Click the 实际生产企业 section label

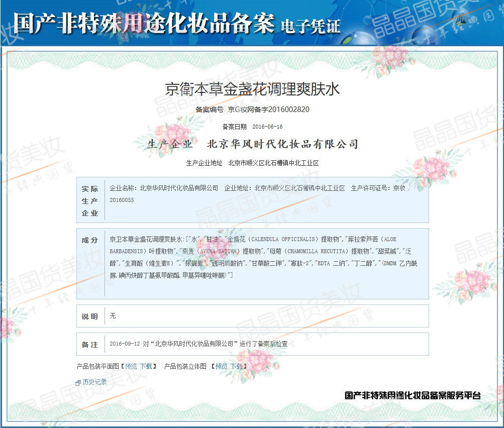coord(89,201)
